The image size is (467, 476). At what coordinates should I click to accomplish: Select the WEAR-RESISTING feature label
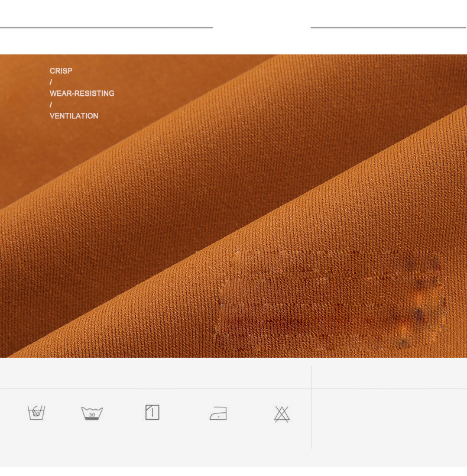(82, 93)
